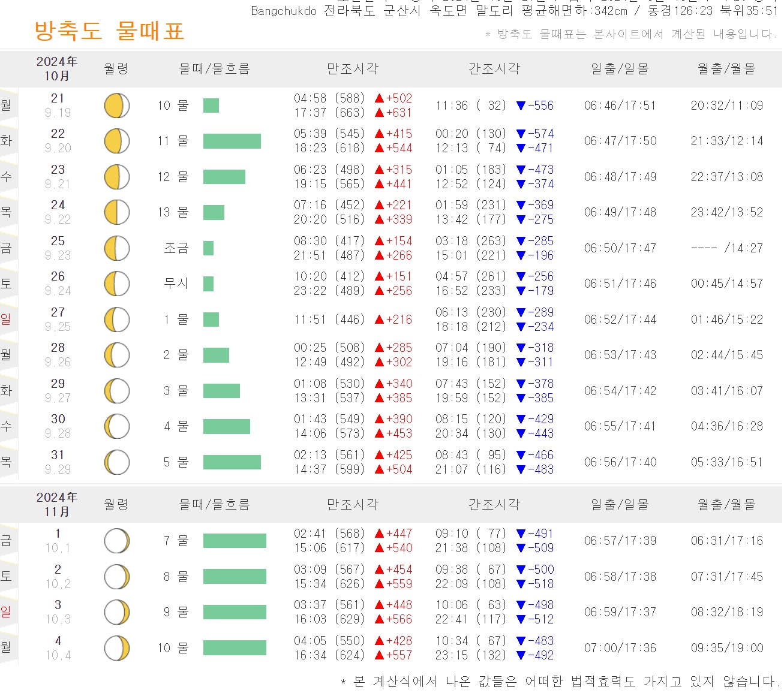784x693 pixels.
Task: Click the moon phase icon for October 21
Action: click(x=116, y=105)
